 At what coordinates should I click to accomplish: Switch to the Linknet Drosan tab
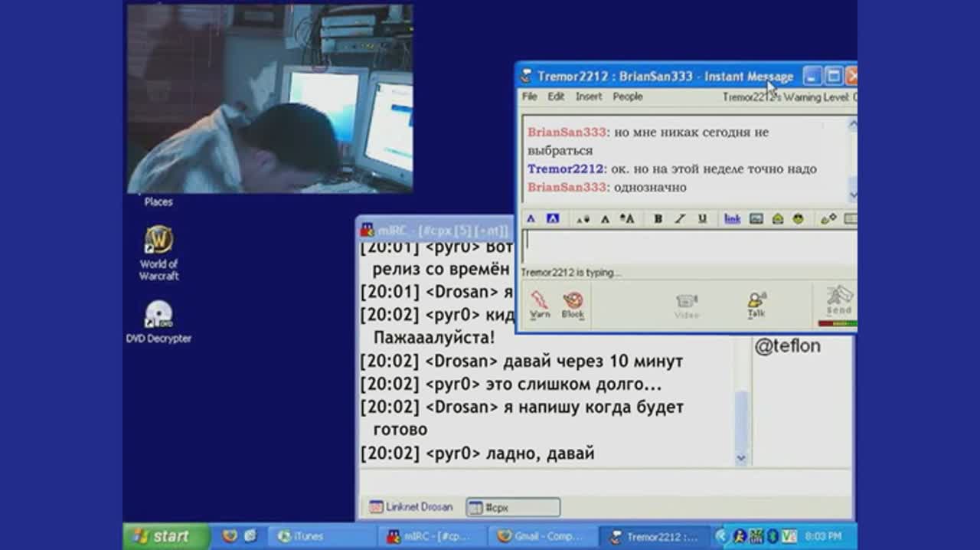click(411, 507)
